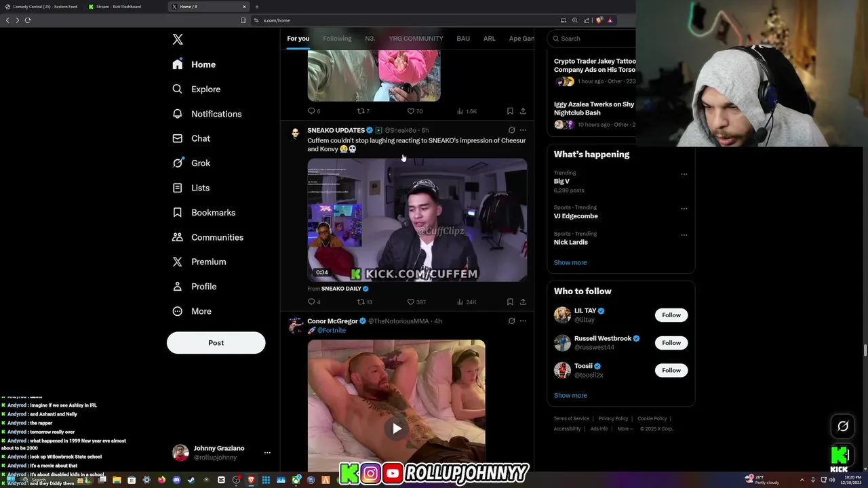868x488 pixels.
Task: Reload the page with browser refresh button
Action: coord(28,20)
